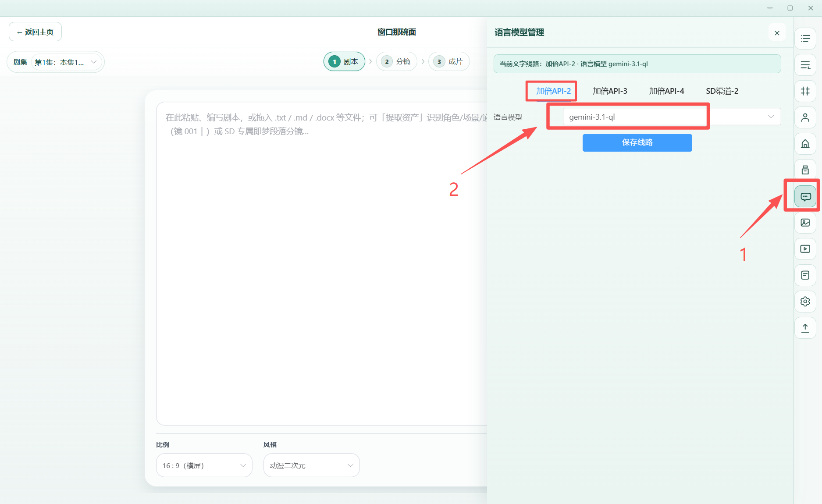Click the 当前文字线路 status banner
This screenshot has height=504, width=822.
637,64
